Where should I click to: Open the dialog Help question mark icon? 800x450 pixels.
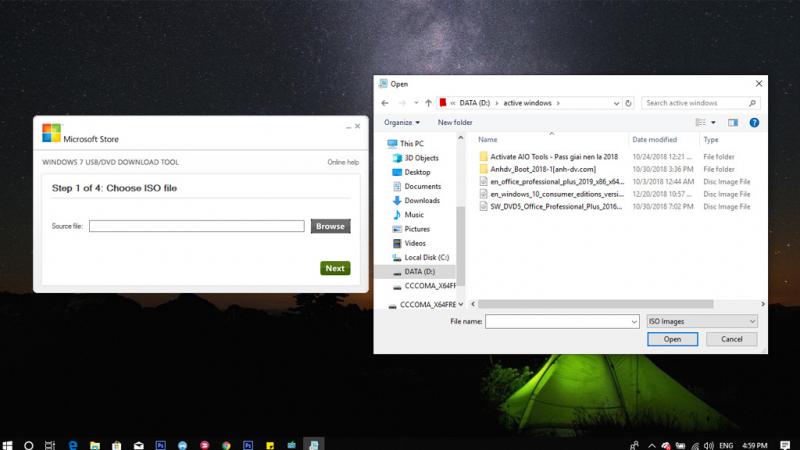click(x=755, y=122)
